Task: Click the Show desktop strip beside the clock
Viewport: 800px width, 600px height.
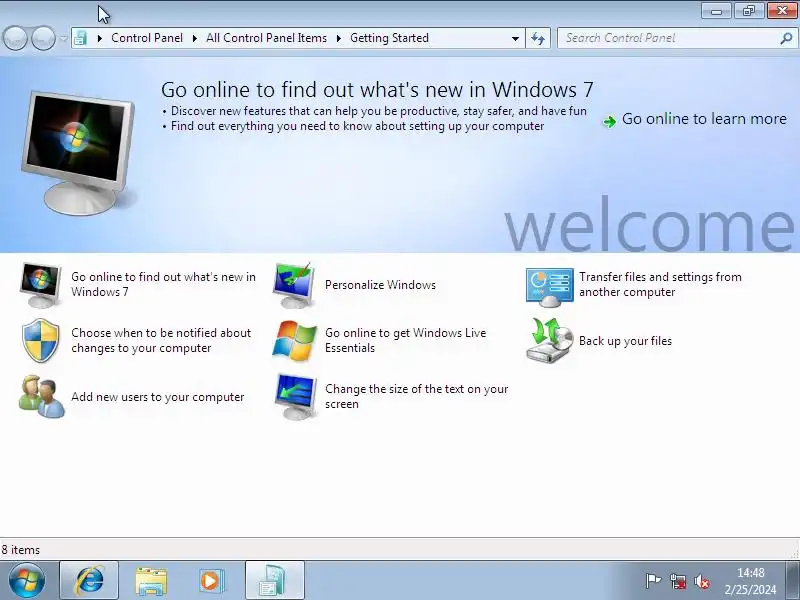Action: [792, 580]
